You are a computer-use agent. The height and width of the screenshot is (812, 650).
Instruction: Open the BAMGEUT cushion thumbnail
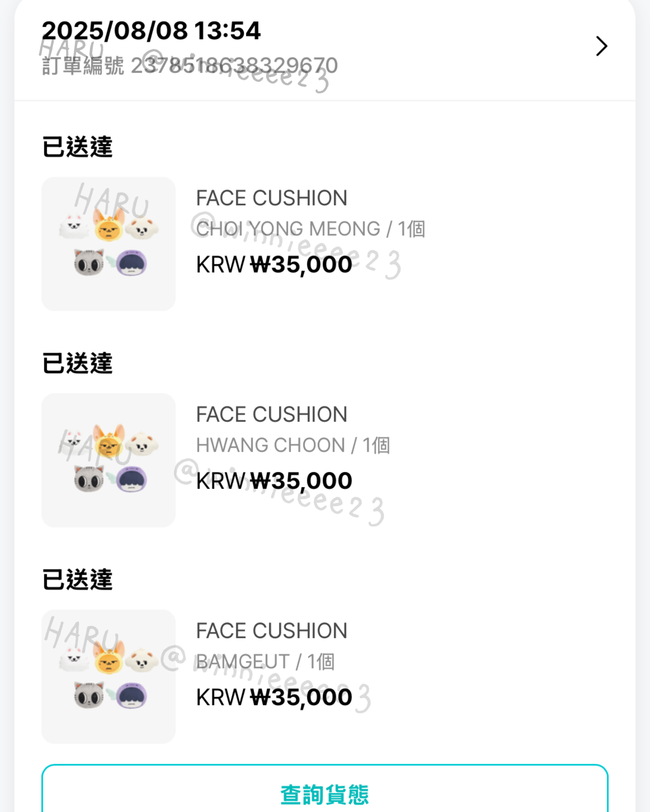[108, 677]
